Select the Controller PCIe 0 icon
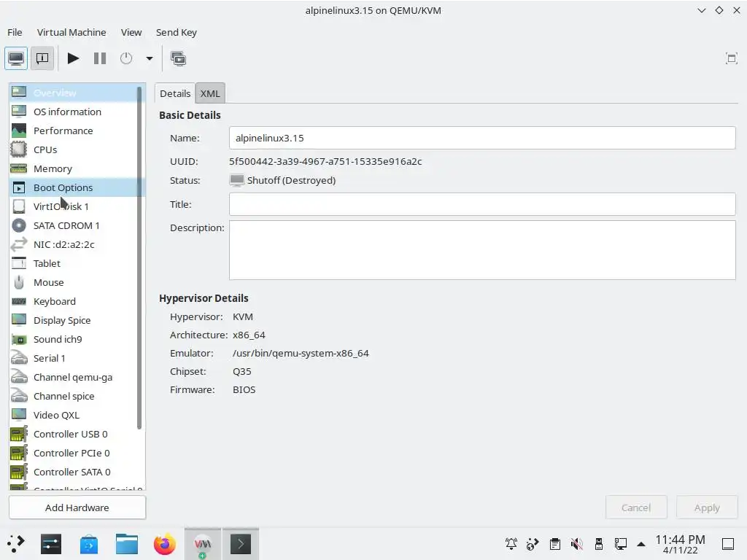This screenshot has height=560, width=747. pyautogui.click(x=19, y=453)
